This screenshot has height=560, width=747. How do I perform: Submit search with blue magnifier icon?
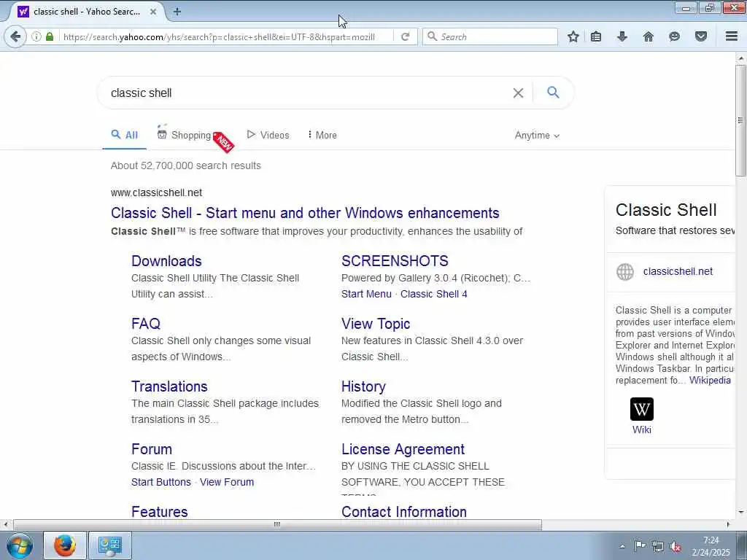[553, 92]
